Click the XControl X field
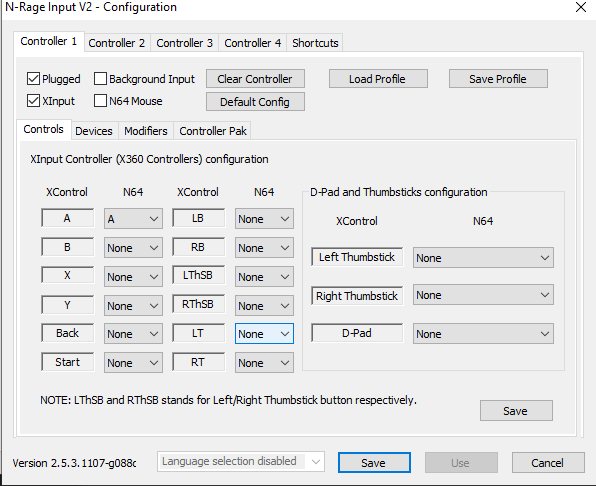Viewport: 596px width, 486px height. (x=67, y=275)
